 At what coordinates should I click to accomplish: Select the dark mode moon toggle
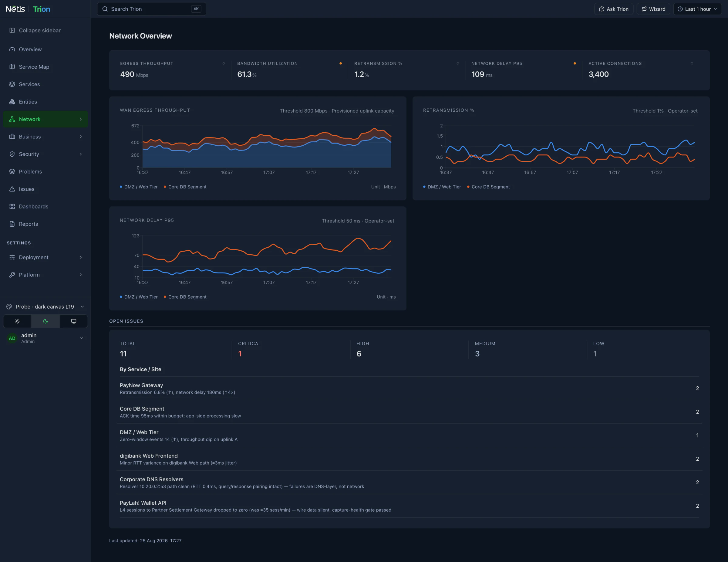click(x=45, y=321)
